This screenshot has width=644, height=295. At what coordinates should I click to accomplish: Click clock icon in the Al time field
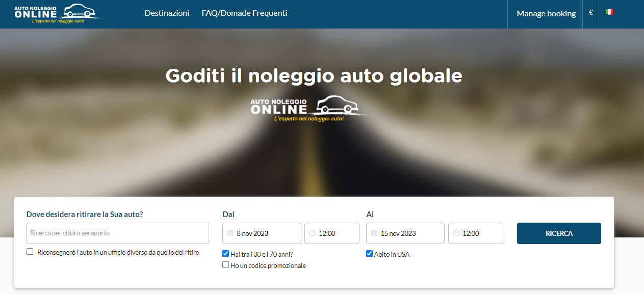[456, 233]
